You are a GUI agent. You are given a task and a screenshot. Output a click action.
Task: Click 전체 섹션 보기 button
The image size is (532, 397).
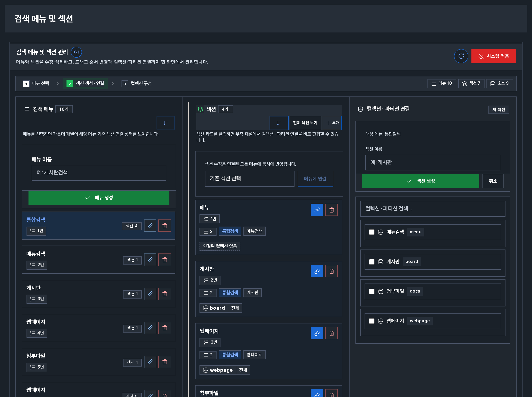tap(305, 123)
